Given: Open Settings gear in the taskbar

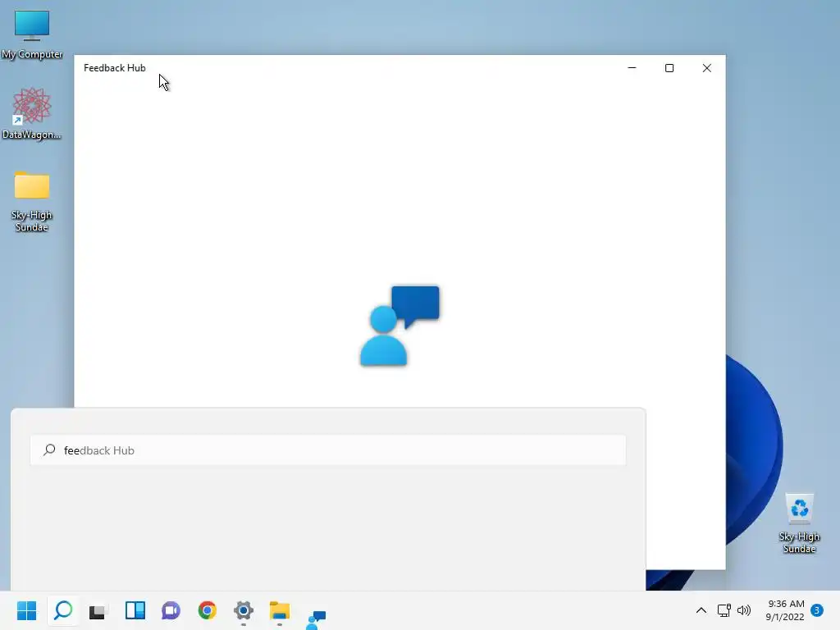Looking at the screenshot, I should coord(243,610).
